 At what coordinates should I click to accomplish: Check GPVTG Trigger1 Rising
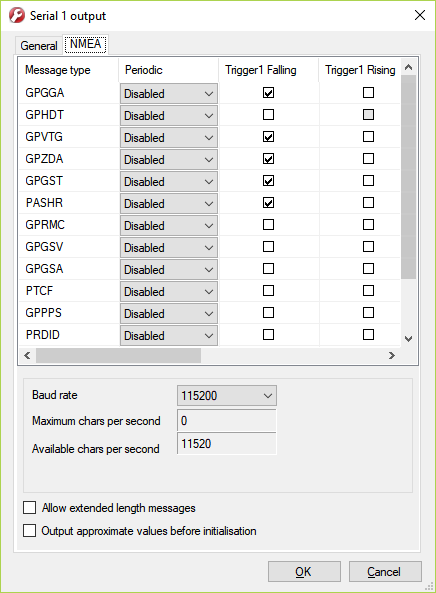[368, 137]
